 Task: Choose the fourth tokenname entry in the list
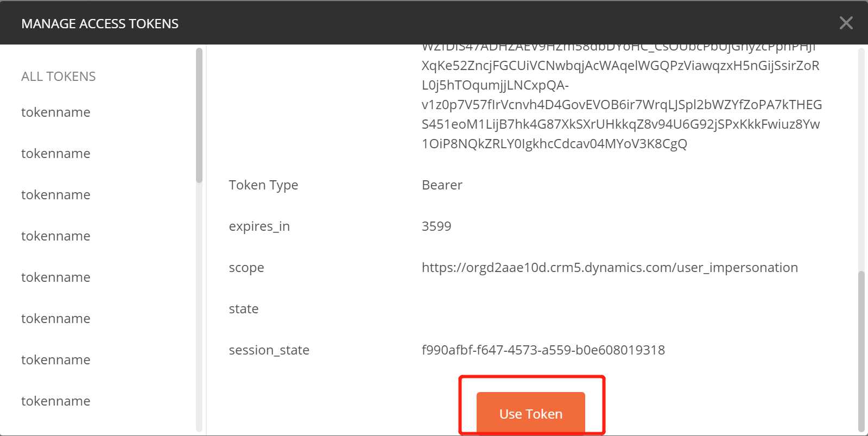56,236
